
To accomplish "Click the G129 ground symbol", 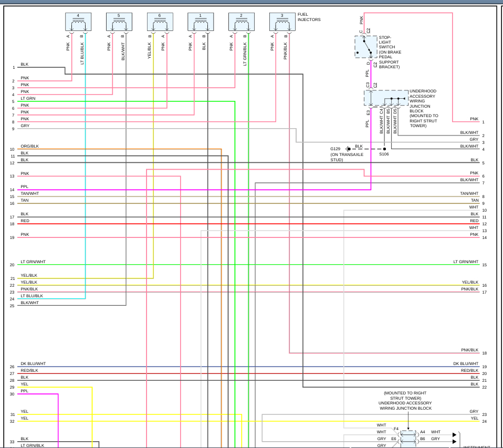I will [348, 149].
